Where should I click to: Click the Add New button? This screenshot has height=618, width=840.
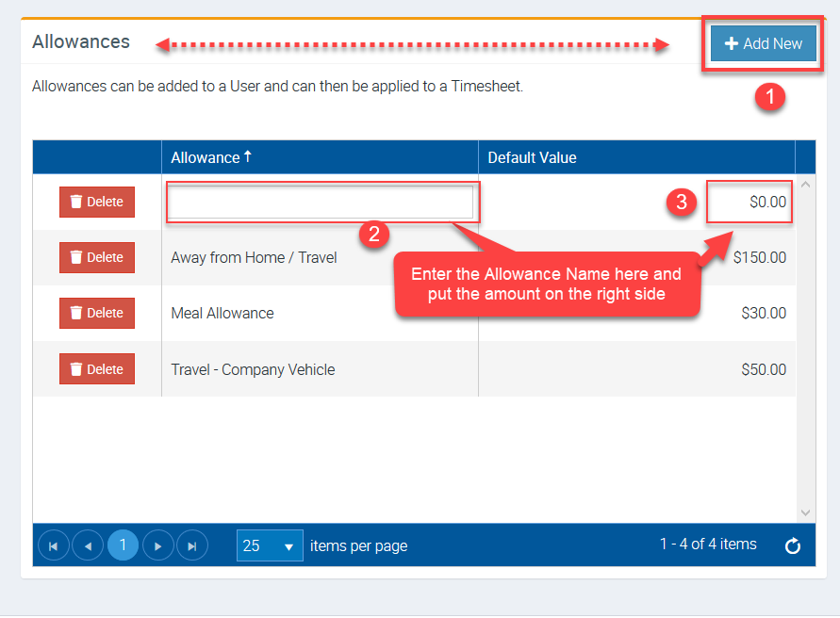tap(763, 43)
